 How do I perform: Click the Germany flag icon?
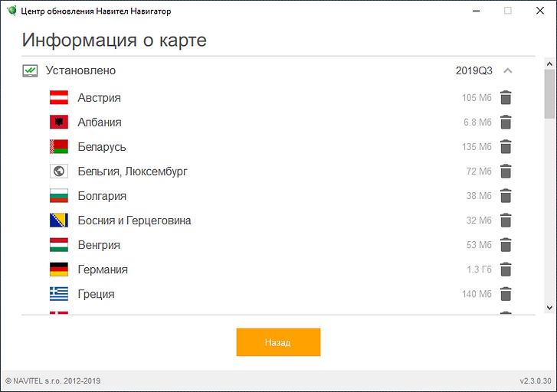point(59,269)
